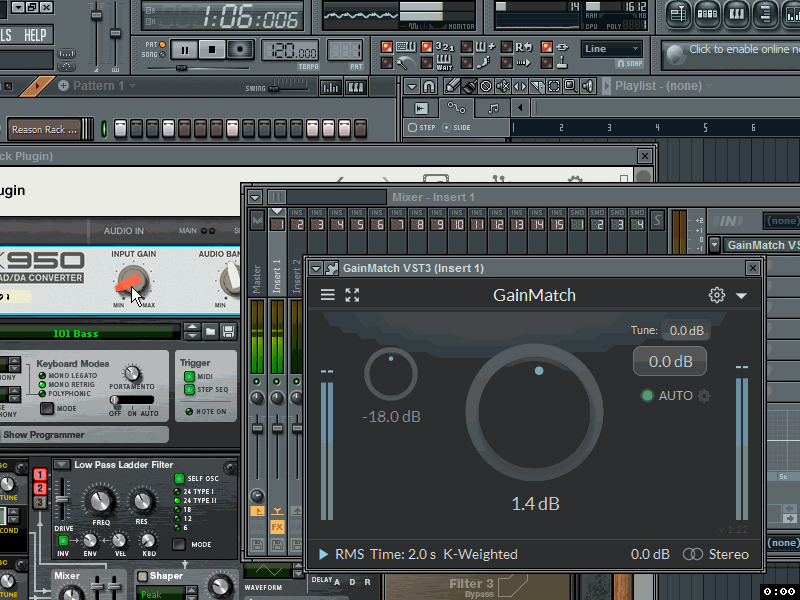Image resolution: width=800 pixels, height=600 pixels.
Task: Click the Tune 0.0 dB field
Action: pyautogui.click(x=686, y=331)
